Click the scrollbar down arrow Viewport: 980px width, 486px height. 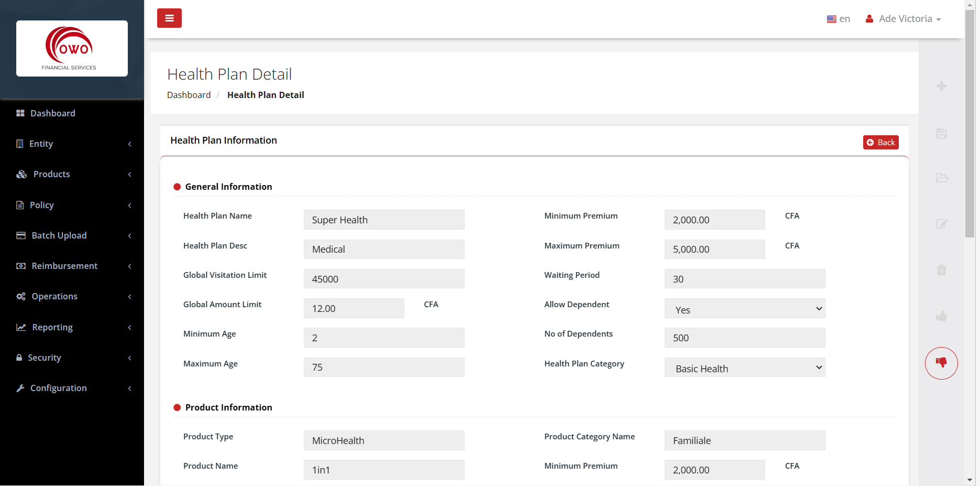[x=970, y=480]
